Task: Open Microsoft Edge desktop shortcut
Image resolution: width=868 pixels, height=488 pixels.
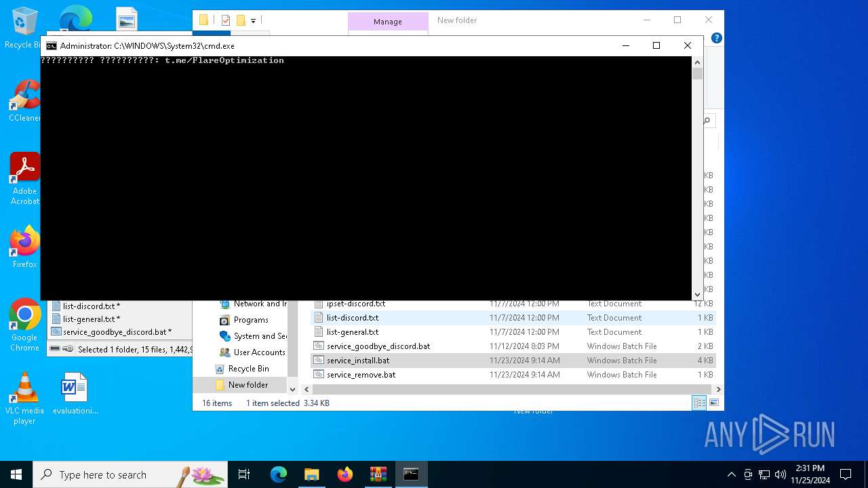Action: pos(76,19)
